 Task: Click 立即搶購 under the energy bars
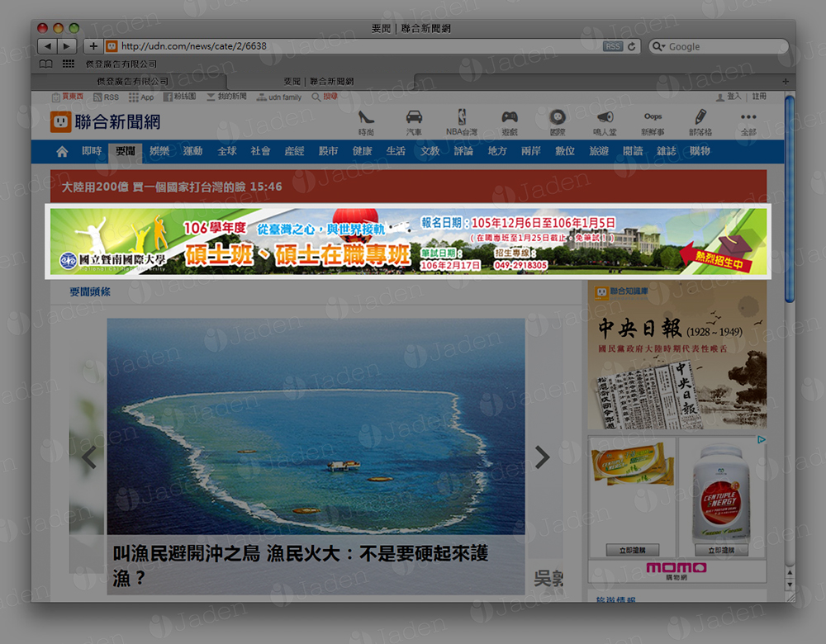pyautogui.click(x=632, y=550)
